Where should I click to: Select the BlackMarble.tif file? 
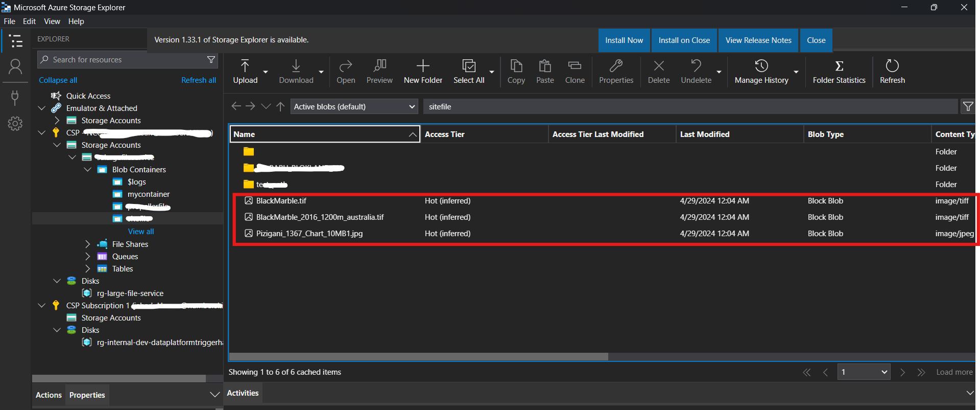pos(281,201)
